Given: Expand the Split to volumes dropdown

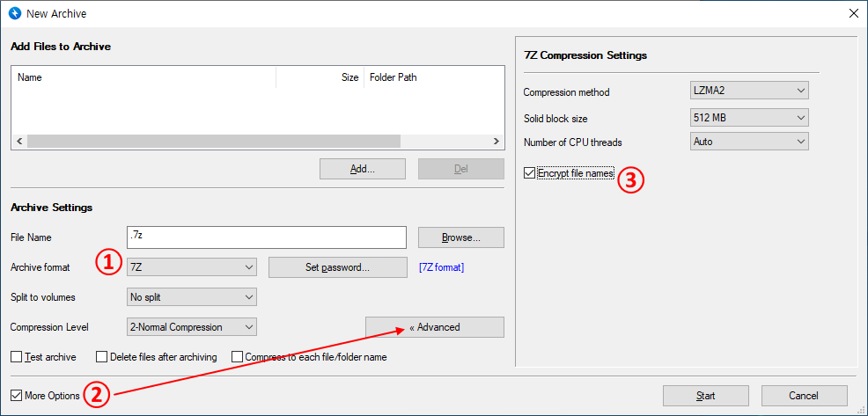Looking at the screenshot, I should pyautogui.click(x=191, y=297).
